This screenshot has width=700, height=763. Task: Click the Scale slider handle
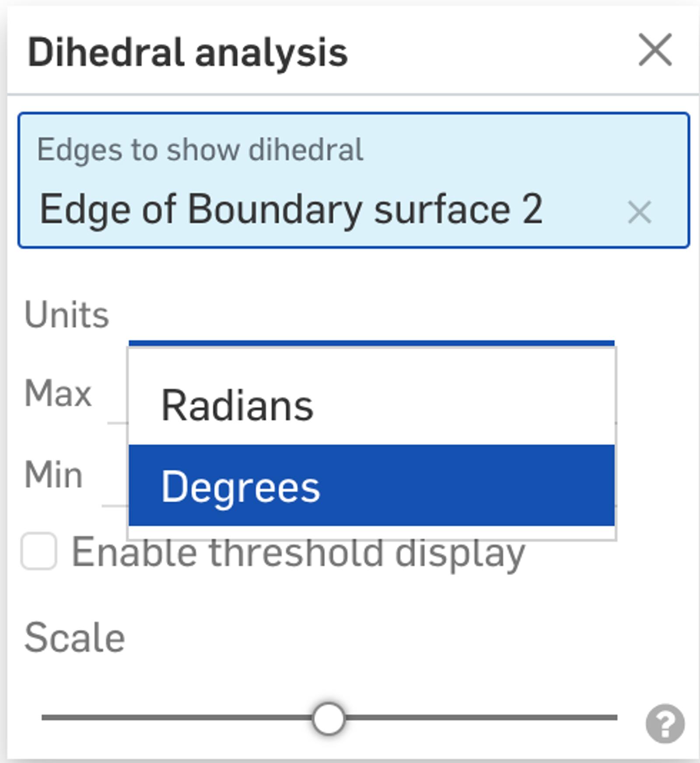(x=328, y=718)
